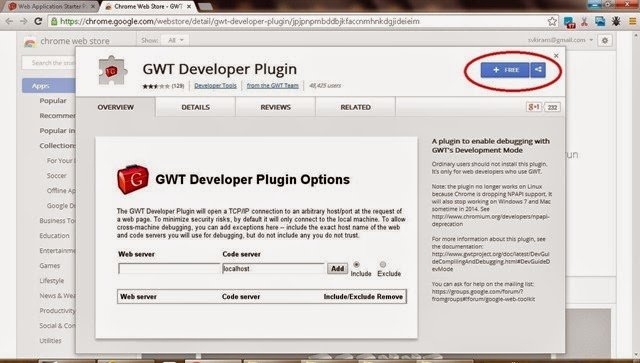Click the Google +1 button

tap(534, 107)
